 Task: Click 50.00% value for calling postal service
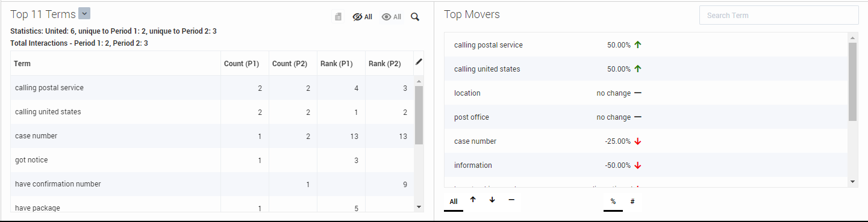[619, 45]
